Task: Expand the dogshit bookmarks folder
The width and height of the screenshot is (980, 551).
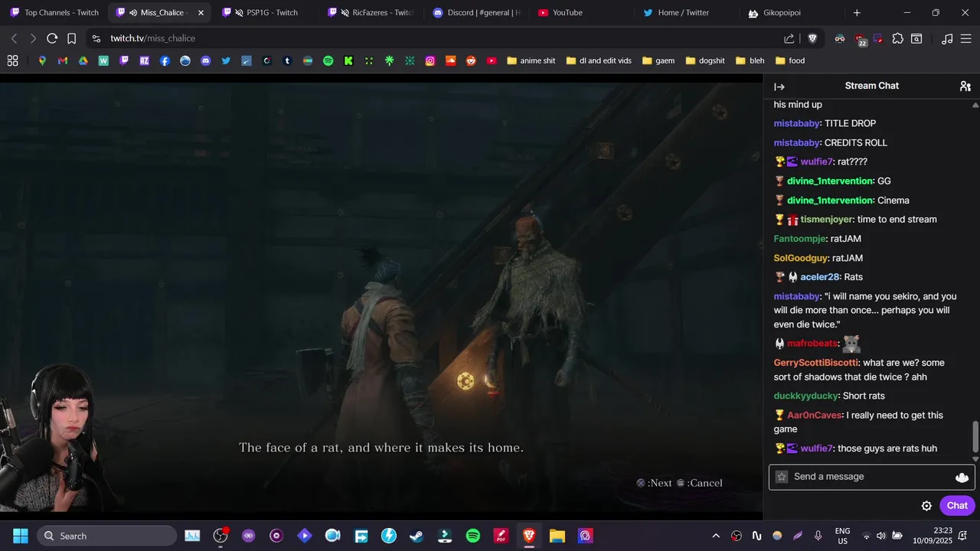Action: coord(706,60)
